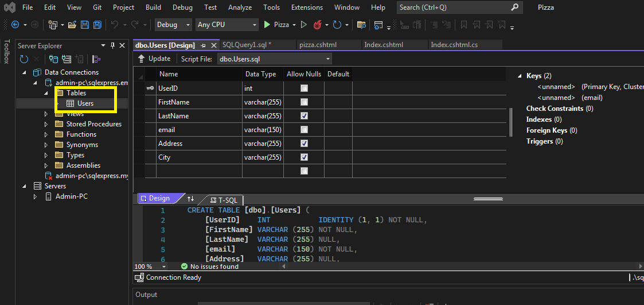The width and height of the screenshot is (644, 305).
Task: Open the Extensions menu
Action: click(307, 7)
